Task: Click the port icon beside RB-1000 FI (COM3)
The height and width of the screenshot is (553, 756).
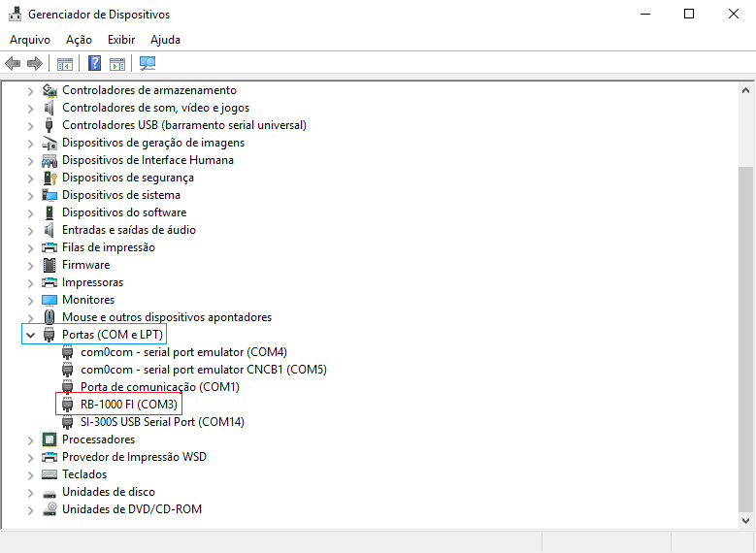Action: pos(68,405)
